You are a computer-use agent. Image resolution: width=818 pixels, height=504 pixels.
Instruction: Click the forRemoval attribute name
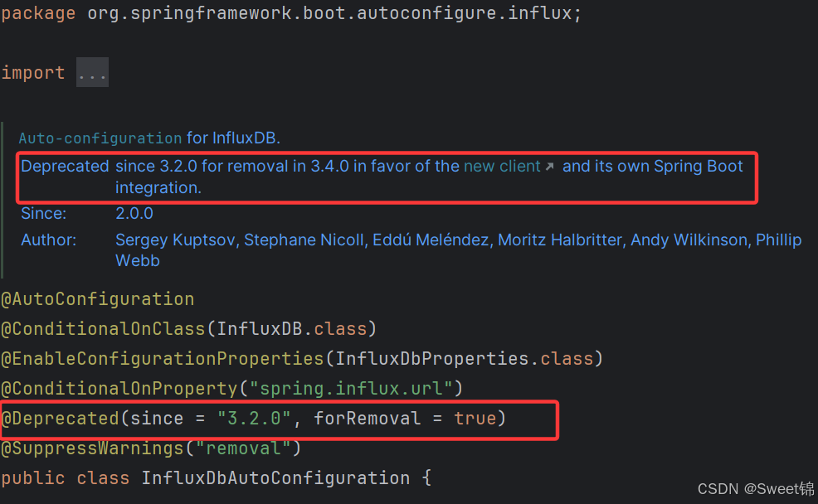368,419
